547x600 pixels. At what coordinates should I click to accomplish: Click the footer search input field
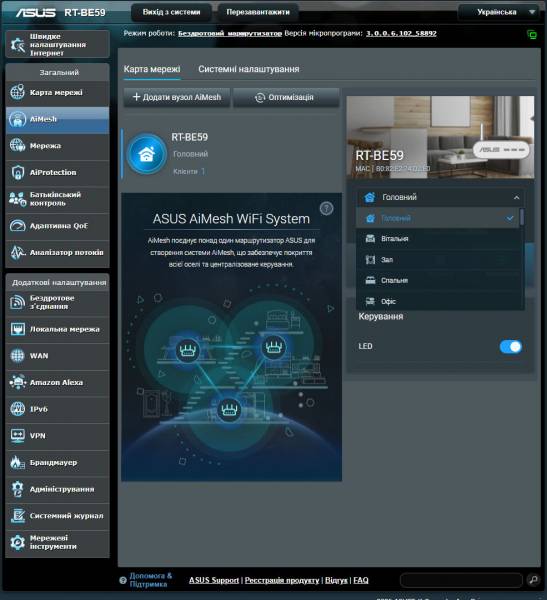[x=461, y=580]
